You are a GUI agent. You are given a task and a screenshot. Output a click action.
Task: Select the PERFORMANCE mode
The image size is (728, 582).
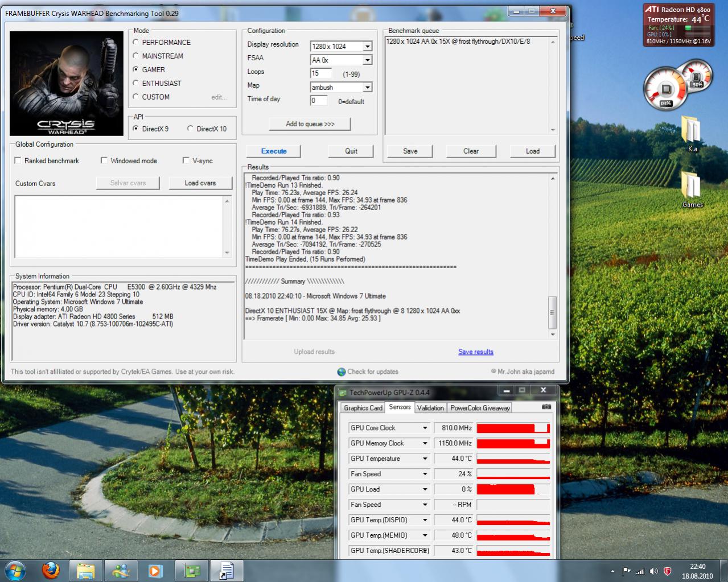(x=135, y=42)
